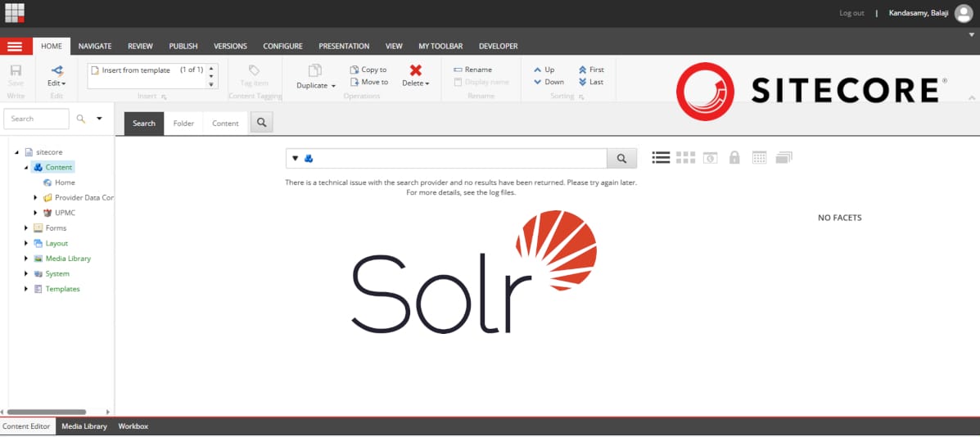Screen dimensions: 980x437
Task: Expand the System tree node
Action: (x=26, y=274)
